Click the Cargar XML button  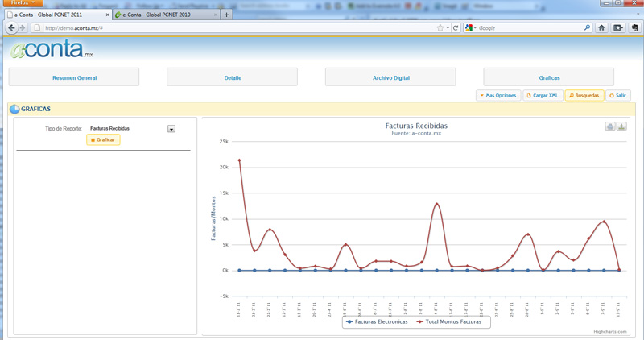pos(543,95)
